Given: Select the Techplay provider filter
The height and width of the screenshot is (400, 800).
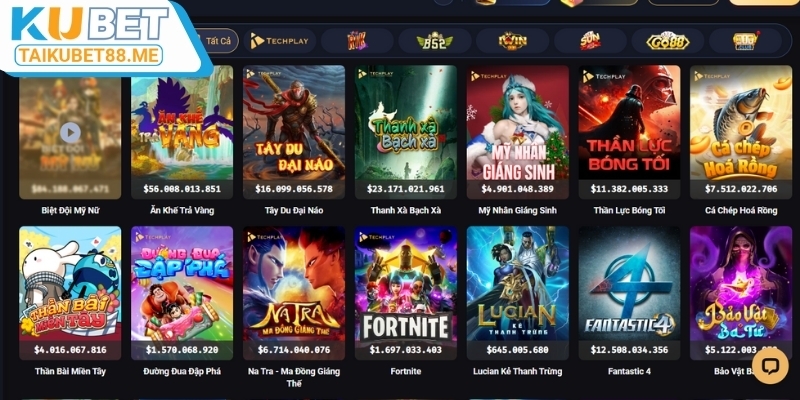Looking at the screenshot, I should [x=280, y=41].
